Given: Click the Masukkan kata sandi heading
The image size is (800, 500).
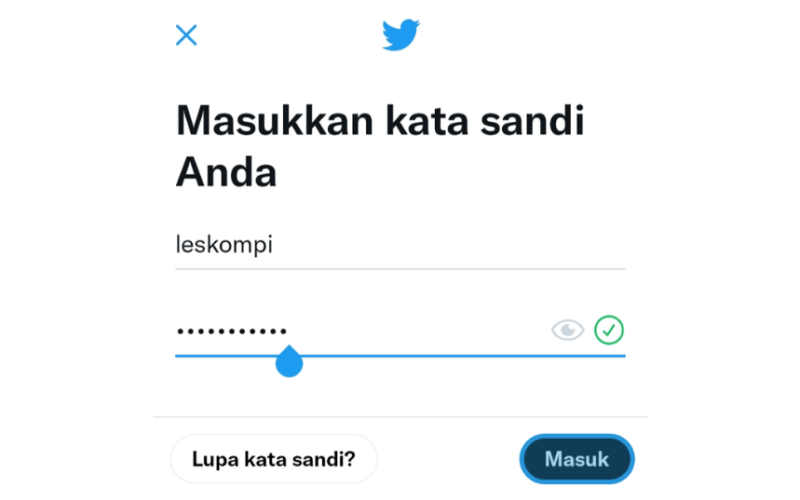Looking at the screenshot, I should [x=380, y=121].
